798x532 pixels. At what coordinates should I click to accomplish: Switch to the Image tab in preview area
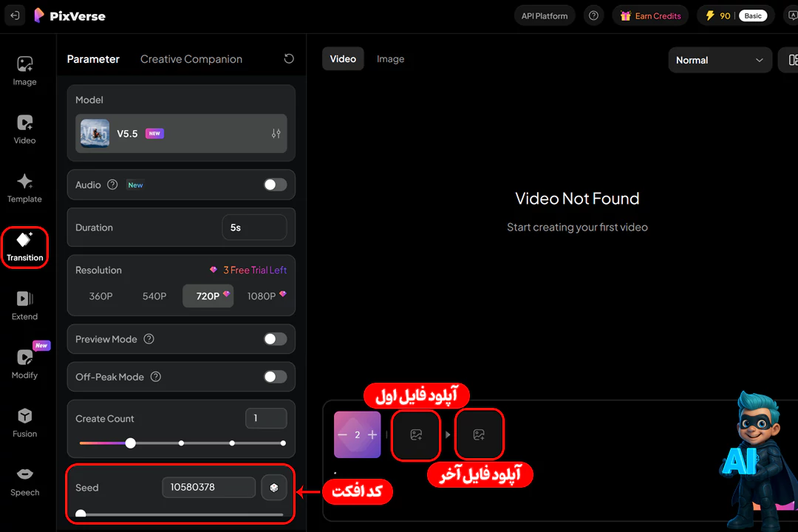point(390,58)
